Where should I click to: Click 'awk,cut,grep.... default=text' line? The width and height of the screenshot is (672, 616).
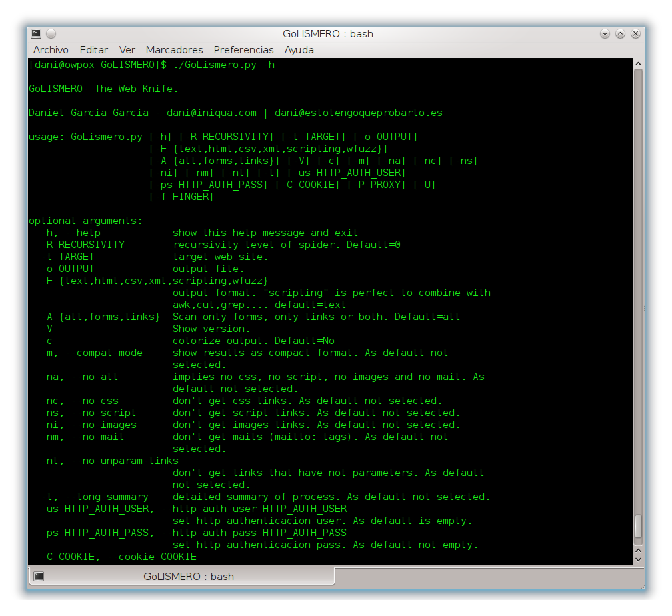[x=259, y=305]
